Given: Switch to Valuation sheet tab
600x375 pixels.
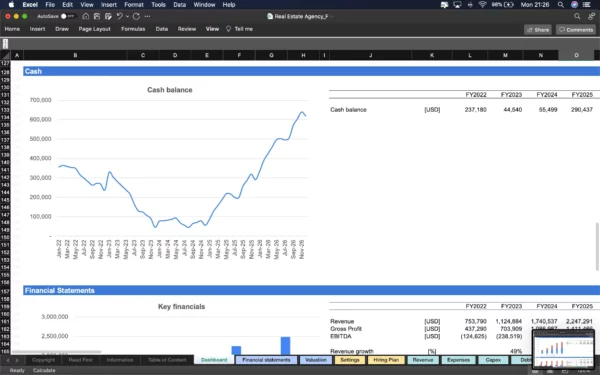Looking at the screenshot, I should (x=316, y=360).
